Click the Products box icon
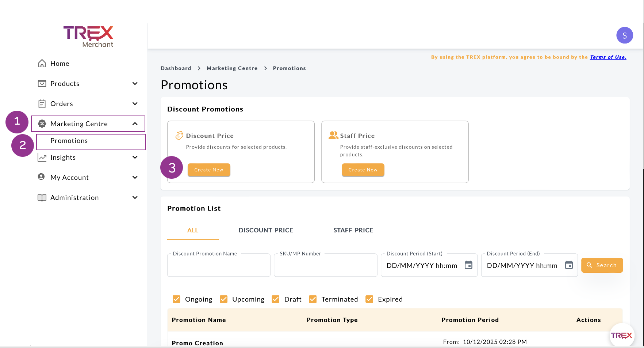 [x=42, y=84]
